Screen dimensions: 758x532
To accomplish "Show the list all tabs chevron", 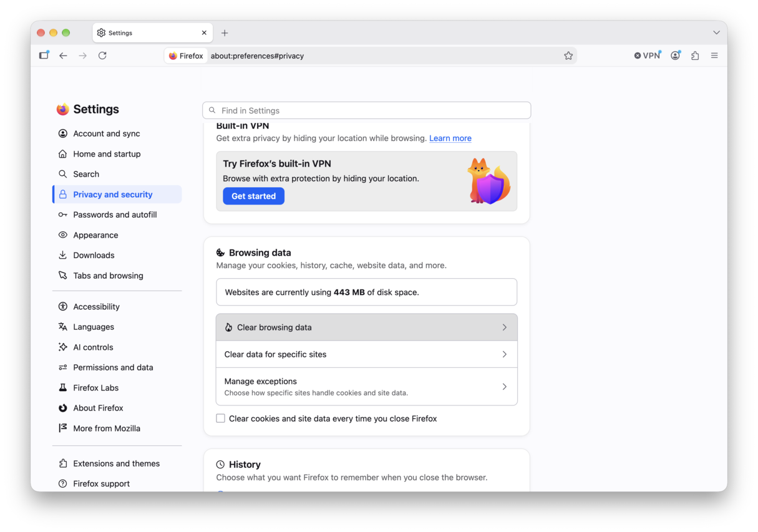I will (x=716, y=32).
